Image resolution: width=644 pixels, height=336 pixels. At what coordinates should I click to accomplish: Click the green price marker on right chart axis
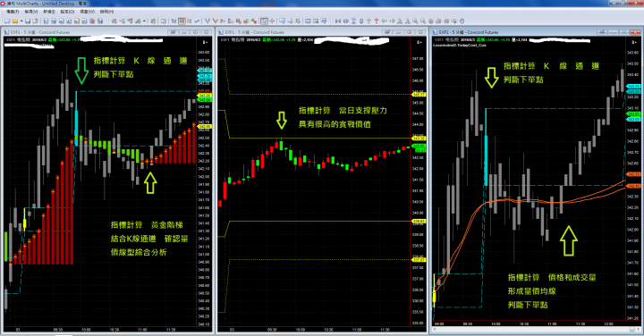click(633, 113)
